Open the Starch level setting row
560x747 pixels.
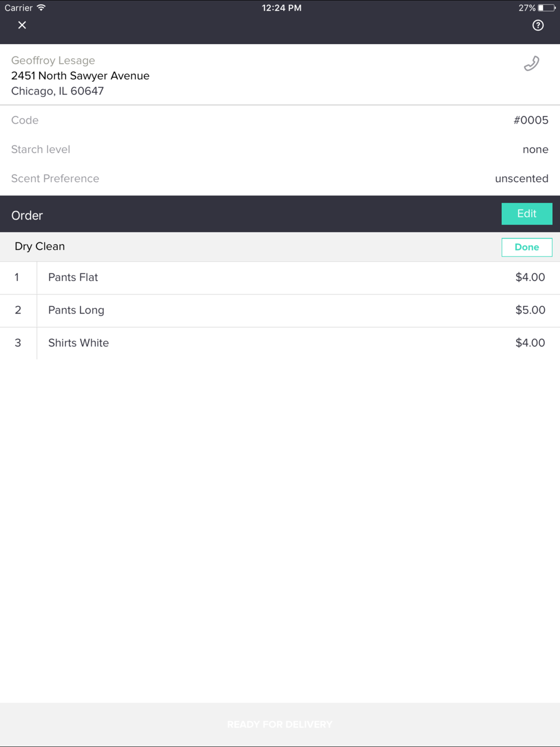(x=280, y=150)
